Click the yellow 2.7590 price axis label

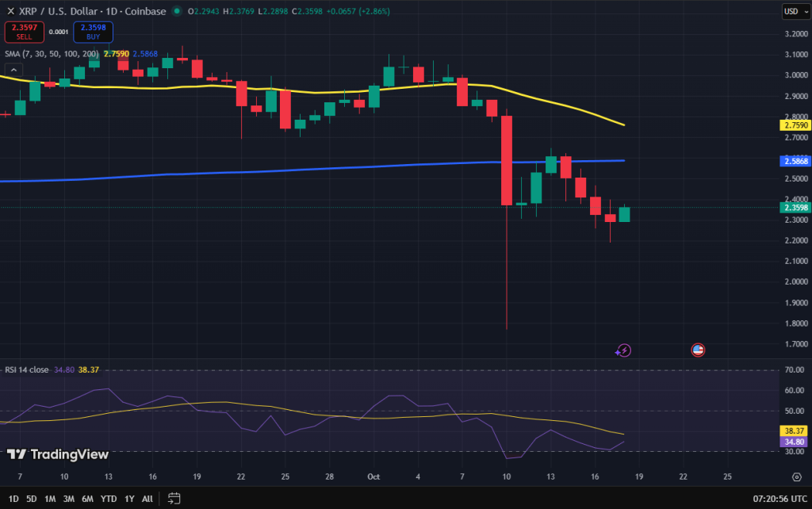click(x=795, y=125)
